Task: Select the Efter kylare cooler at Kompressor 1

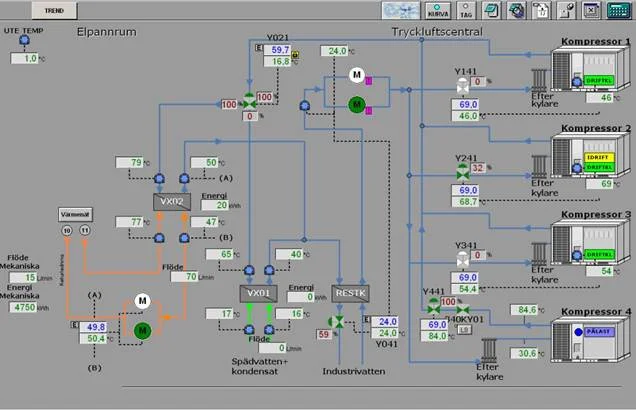Action: [539, 80]
